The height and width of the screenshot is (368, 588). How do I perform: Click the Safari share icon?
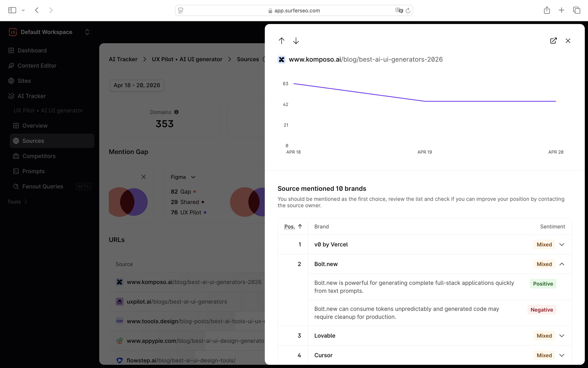point(547,10)
